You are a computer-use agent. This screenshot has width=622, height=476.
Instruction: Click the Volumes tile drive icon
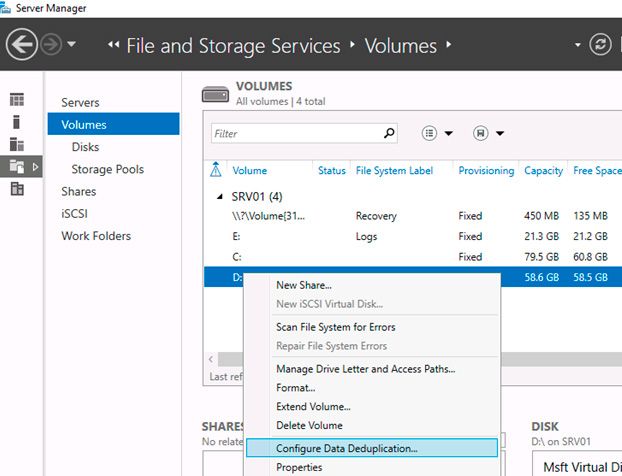click(x=215, y=95)
